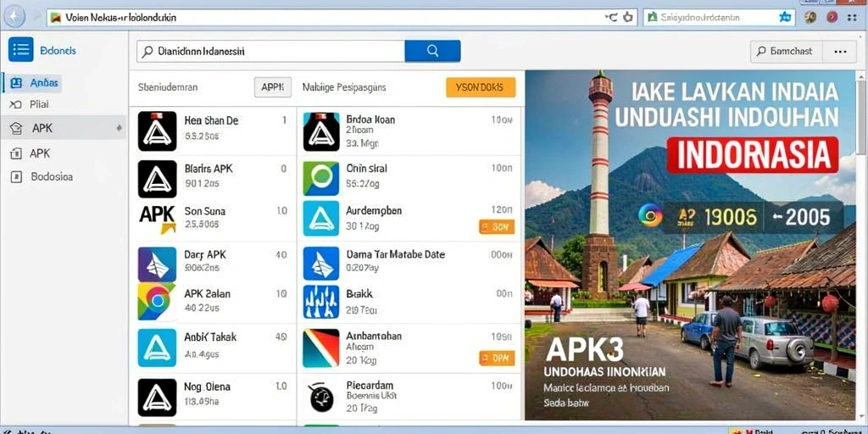Click the APPK filter button
This screenshot has height=434, width=868.
click(272, 87)
